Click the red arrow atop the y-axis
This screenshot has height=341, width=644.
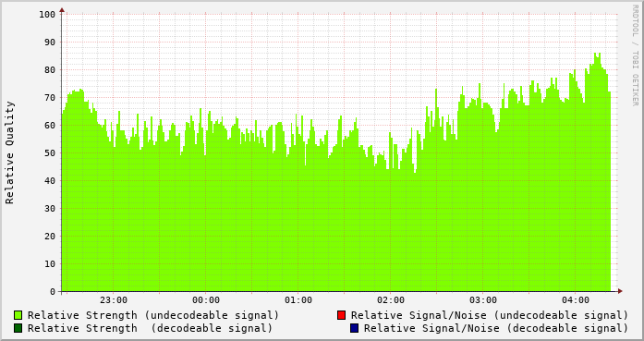[62, 10]
